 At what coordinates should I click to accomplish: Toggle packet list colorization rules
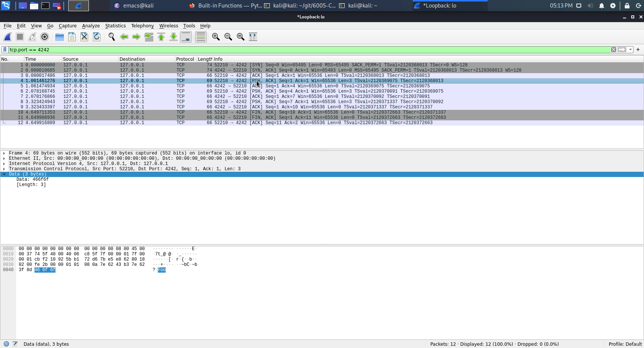click(201, 37)
